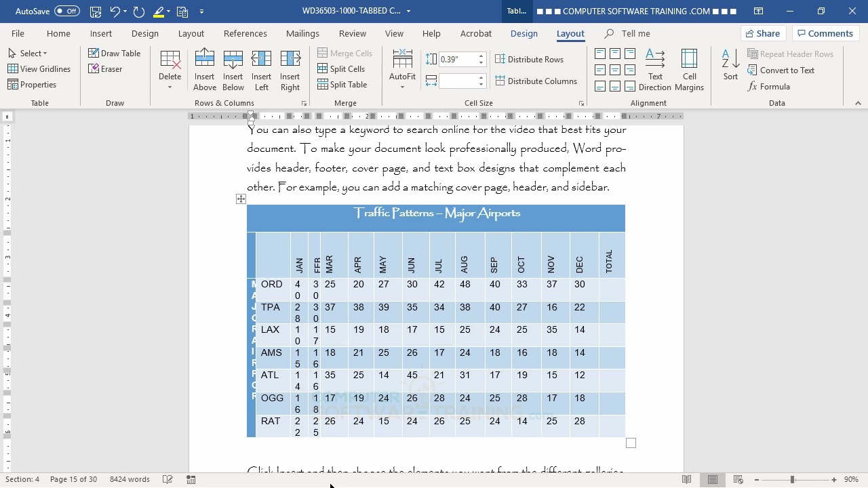The height and width of the screenshot is (488, 868).
Task: Click Convert to Text
Action: pos(781,70)
